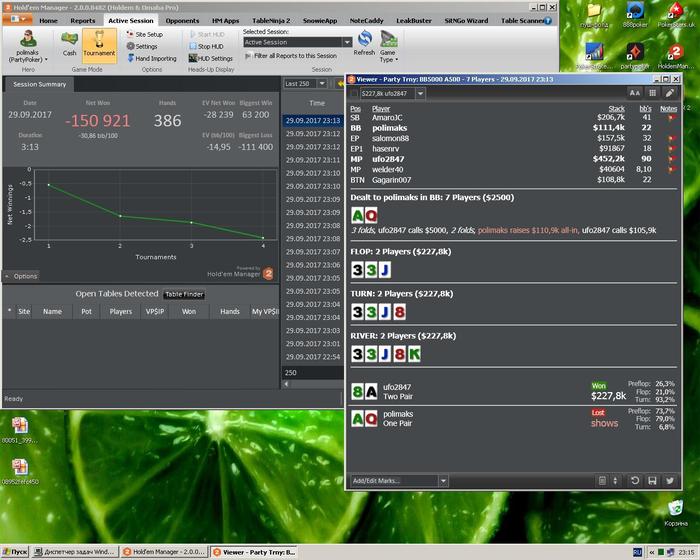Open the Home tab
This screenshot has height=560, width=700.
click(x=48, y=21)
